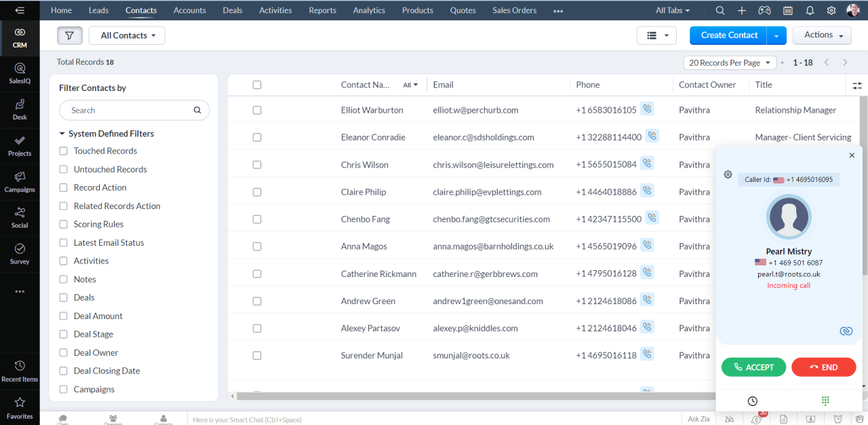
Task: Open the filter icon above the contacts list
Action: pyautogui.click(x=69, y=35)
